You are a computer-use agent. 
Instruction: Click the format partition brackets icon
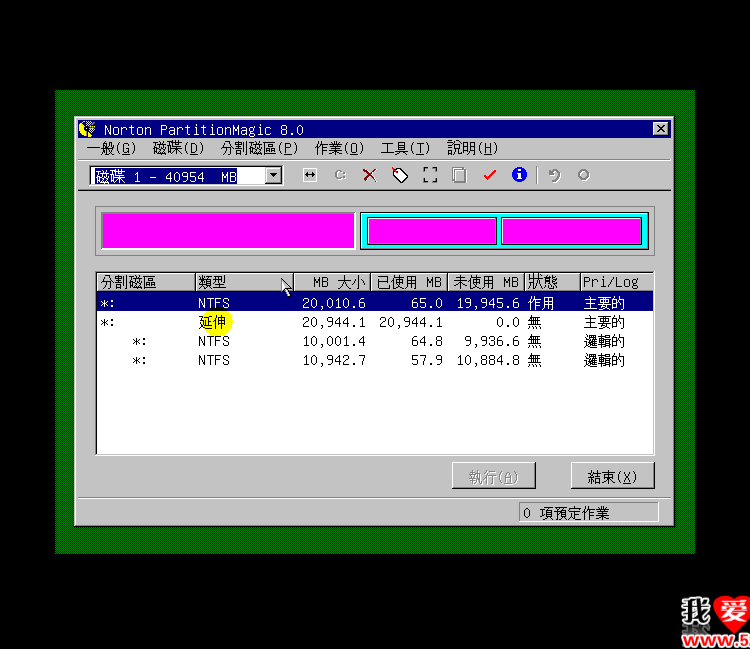pos(430,175)
